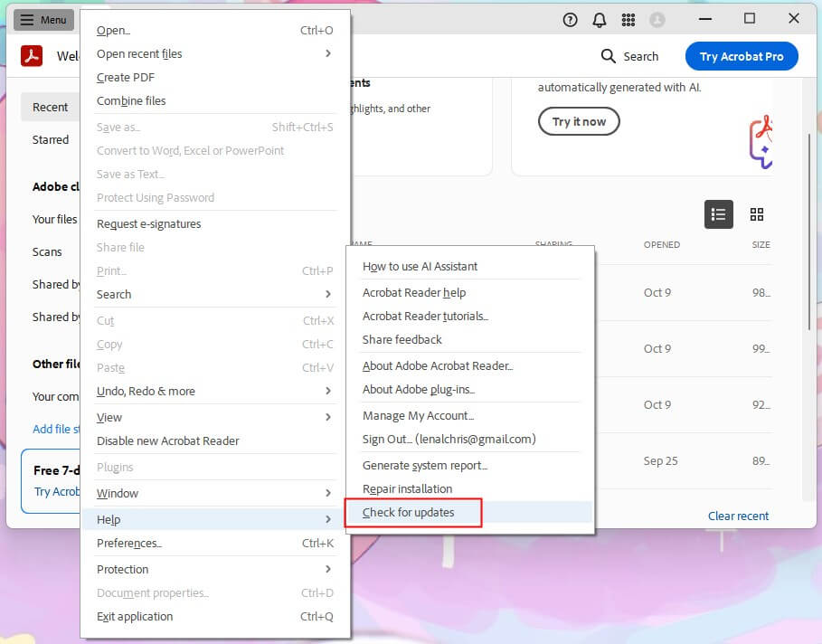Switch to list view icon
The height and width of the screenshot is (644, 822).
[718, 214]
